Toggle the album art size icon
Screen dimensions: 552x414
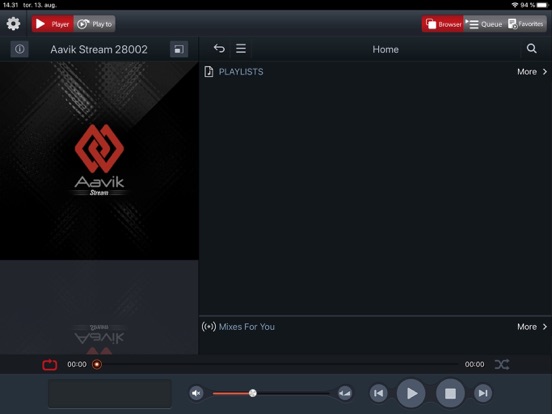[x=179, y=49]
